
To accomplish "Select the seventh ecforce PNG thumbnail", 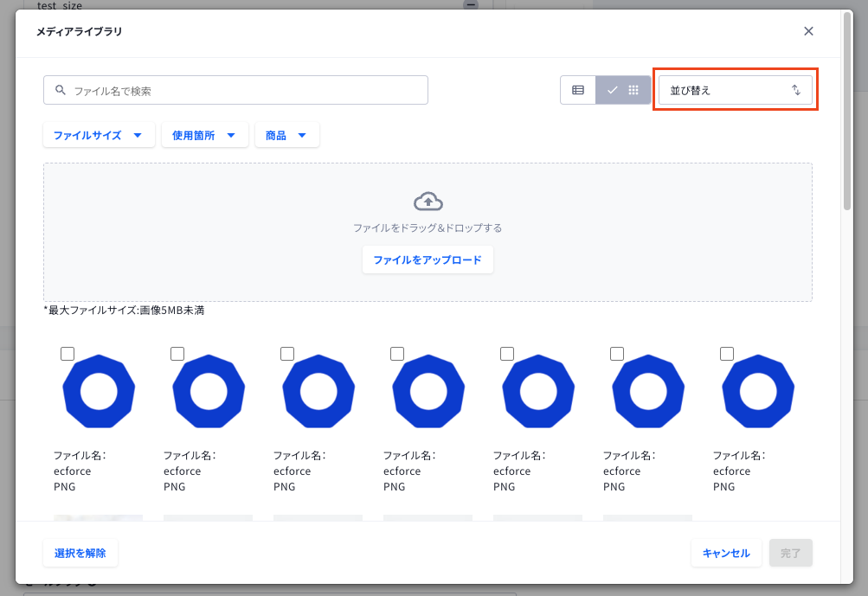I will tap(758, 391).
